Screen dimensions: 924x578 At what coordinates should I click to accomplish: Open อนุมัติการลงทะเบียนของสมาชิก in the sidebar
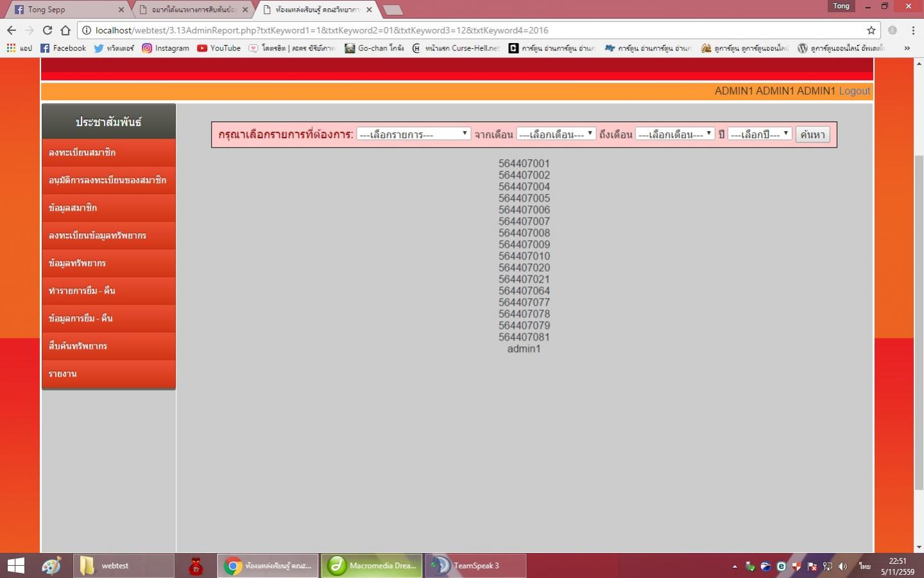tap(108, 180)
